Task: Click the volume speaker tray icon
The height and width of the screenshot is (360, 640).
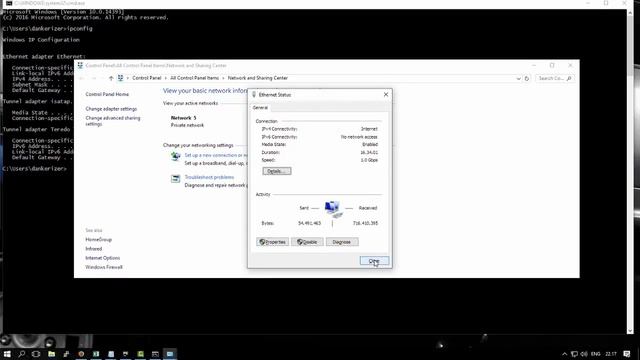Action: coord(584,354)
